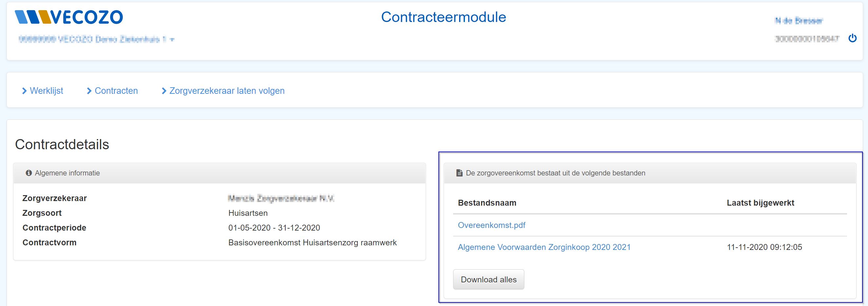This screenshot has height=306, width=868.
Task: Click the VECOZO logo
Action: click(69, 17)
